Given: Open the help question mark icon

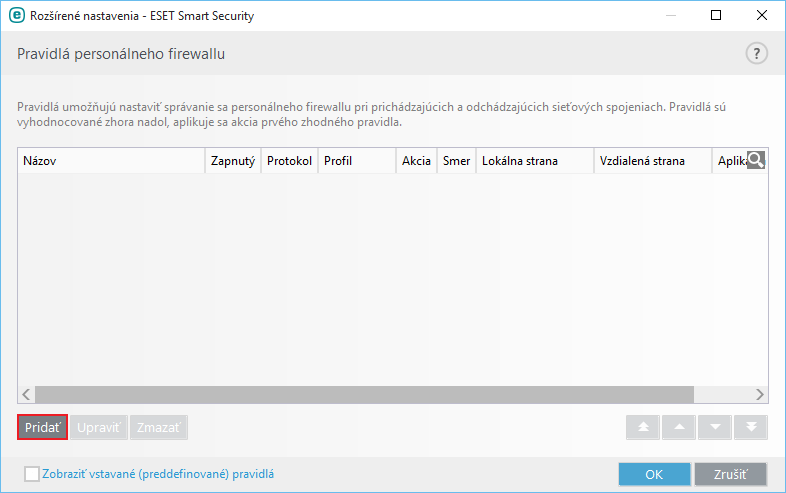Looking at the screenshot, I should tap(756, 54).
